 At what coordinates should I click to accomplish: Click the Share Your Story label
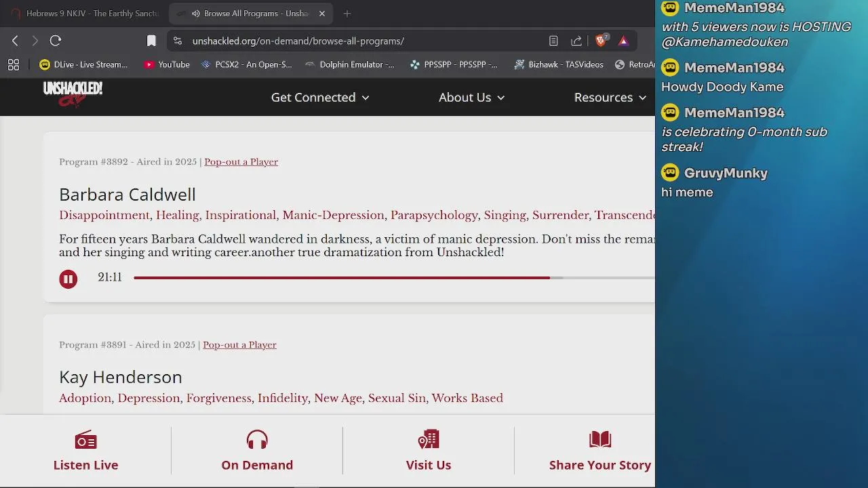(600, 465)
